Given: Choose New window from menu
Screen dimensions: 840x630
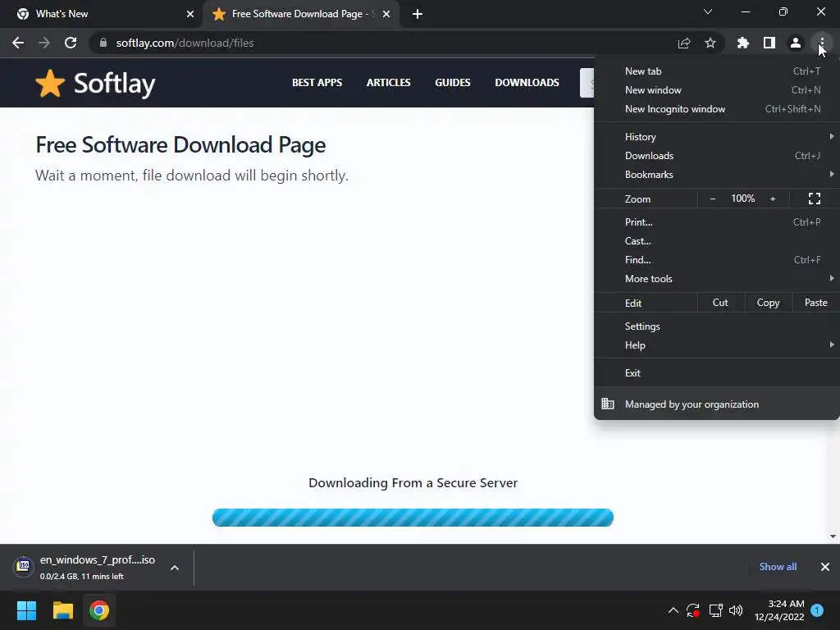Looking at the screenshot, I should point(717,90).
